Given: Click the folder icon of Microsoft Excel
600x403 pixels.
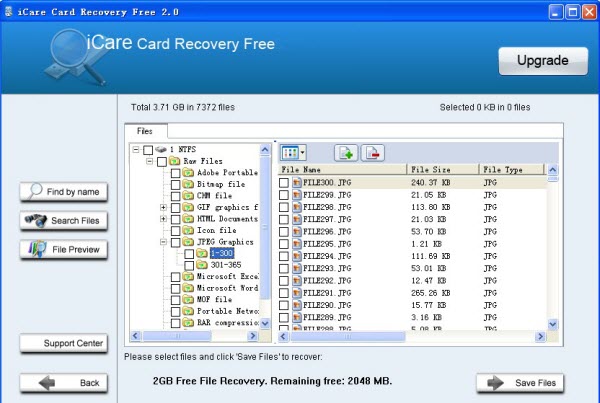Looking at the screenshot, I should [188, 276].
